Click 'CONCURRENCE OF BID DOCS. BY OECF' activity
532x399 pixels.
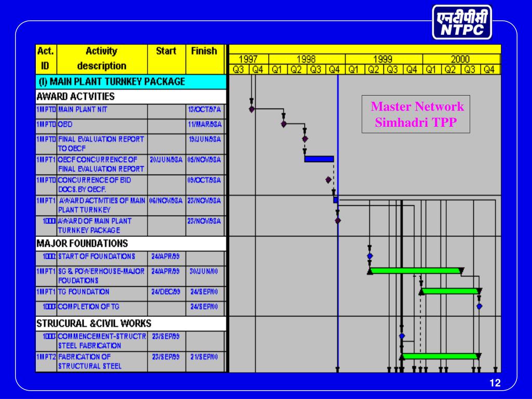(95, 184)
